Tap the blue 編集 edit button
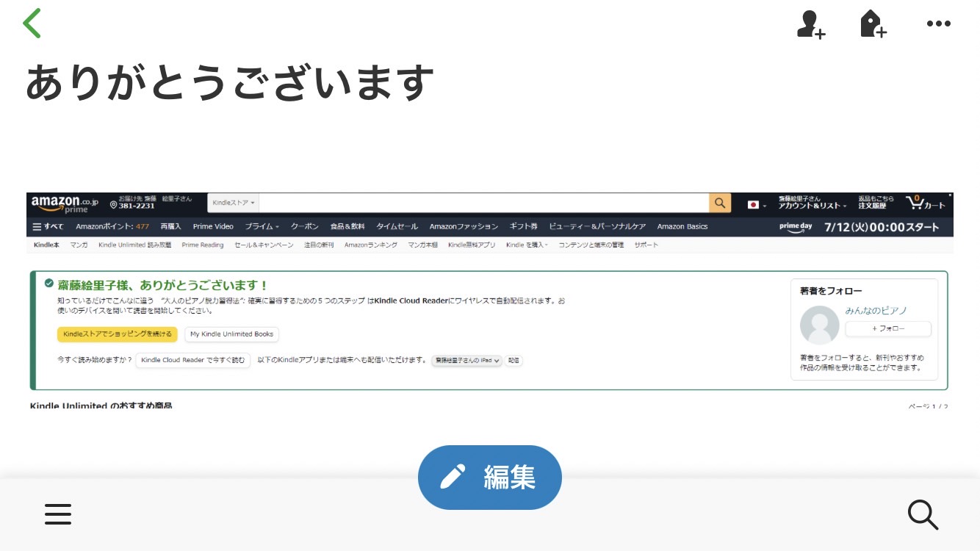 [x=489, y=478]
